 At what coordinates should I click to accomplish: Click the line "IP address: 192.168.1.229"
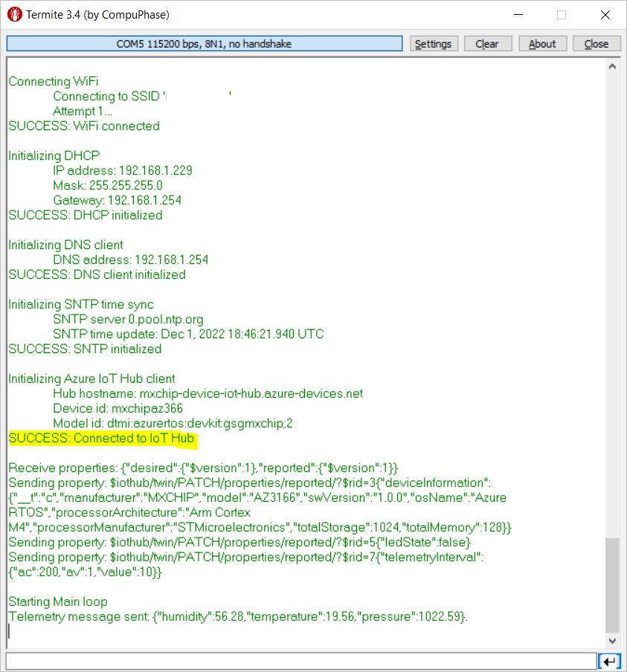pyautogui.click(x=123, y=170)
